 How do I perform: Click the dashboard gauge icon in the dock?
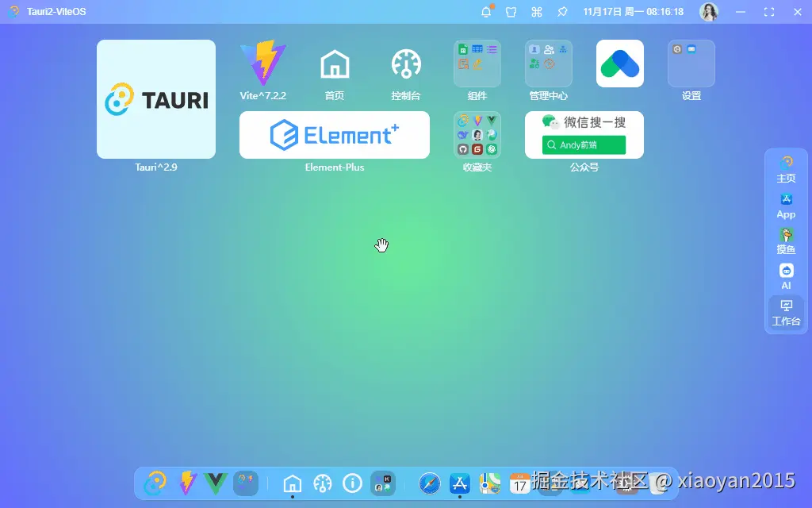point(323,483)
